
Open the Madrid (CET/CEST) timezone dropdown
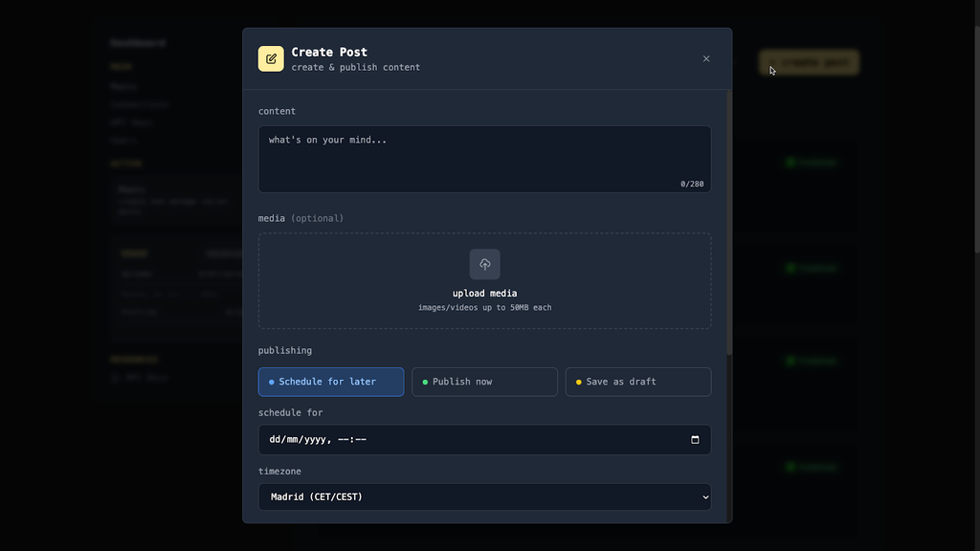(484, 496)
